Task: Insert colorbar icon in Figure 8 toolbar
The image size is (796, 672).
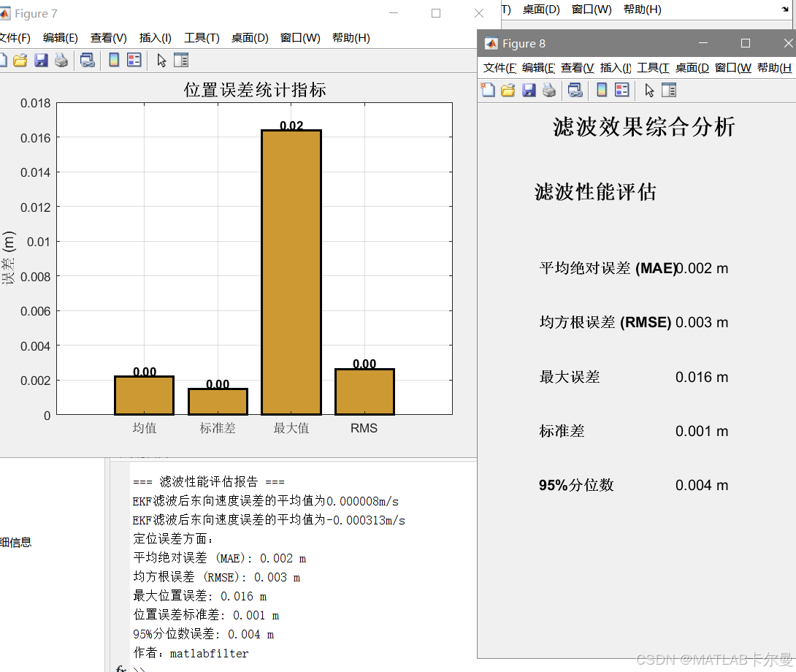Action: pyautogui.click(x=602, y=91)
